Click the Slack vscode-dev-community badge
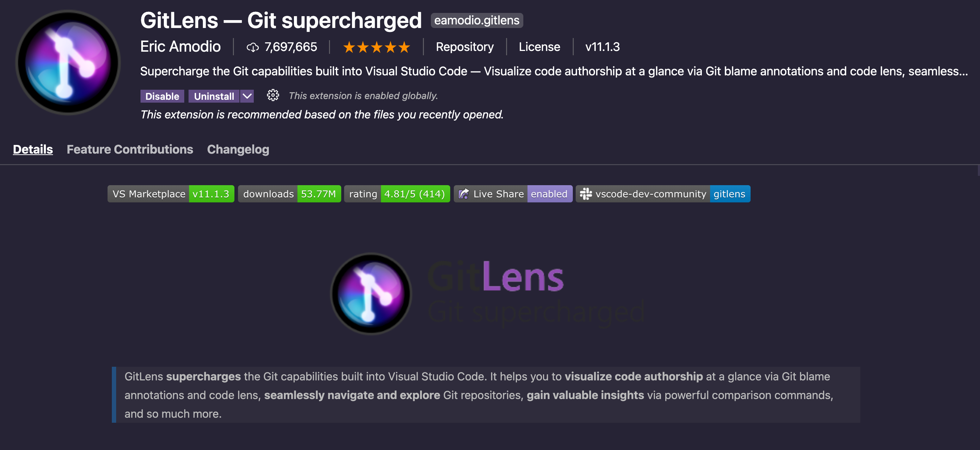The image size is (980, 450). (x=663, y=194)
